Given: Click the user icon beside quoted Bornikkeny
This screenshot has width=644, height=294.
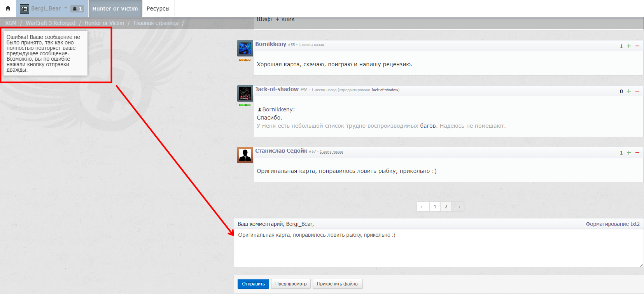Looking at the screenshot, I should coord(259,110).
